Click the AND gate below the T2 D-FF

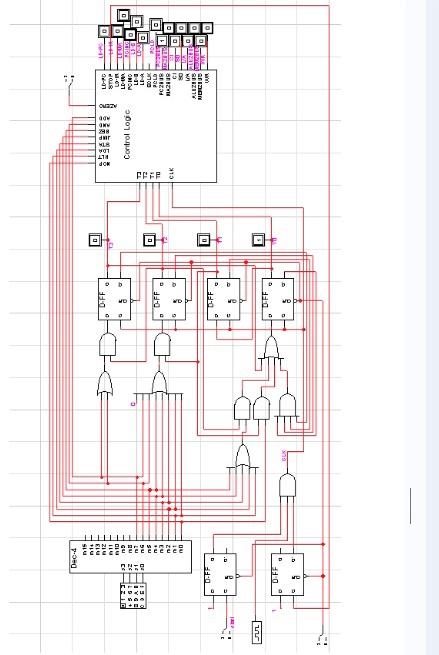[x=162, y=345]
